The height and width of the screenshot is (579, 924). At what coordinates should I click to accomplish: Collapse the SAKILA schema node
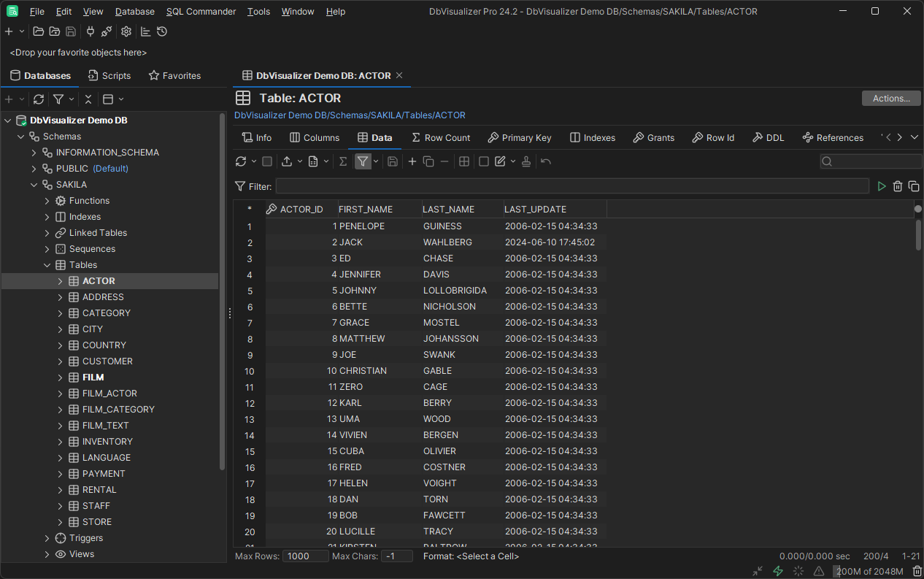pos(34,185)
